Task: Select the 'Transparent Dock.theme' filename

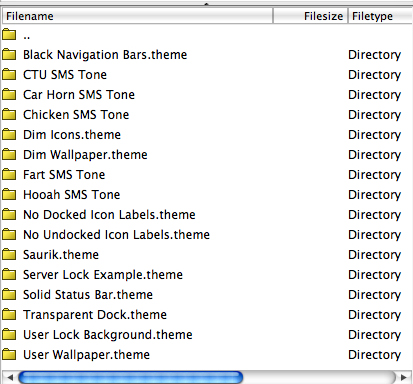Action: pyautogui.click(x=95, y=315)
